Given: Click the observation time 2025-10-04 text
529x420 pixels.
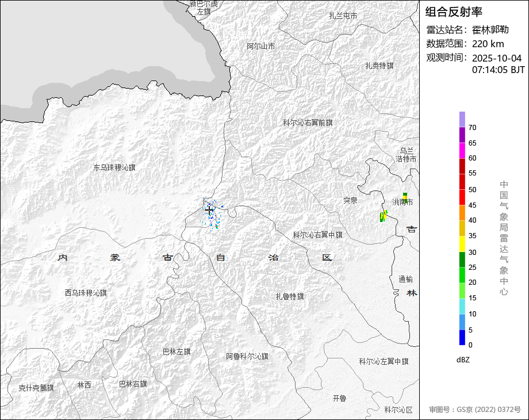Looking at the screenshot, I should [496, 59].
